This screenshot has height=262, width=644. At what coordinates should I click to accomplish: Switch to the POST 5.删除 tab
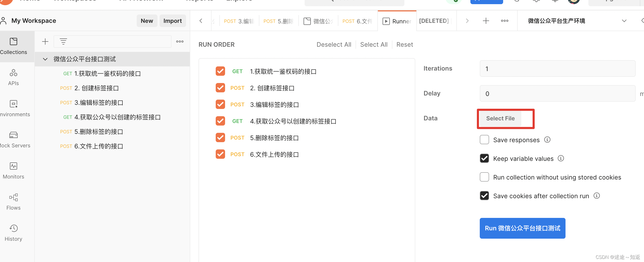click(279, 21)
